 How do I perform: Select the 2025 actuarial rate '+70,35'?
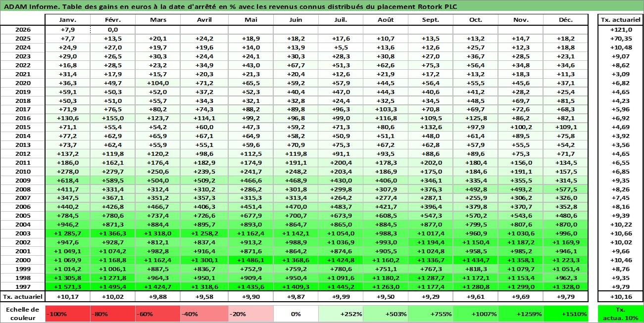[x=620, y=39]
